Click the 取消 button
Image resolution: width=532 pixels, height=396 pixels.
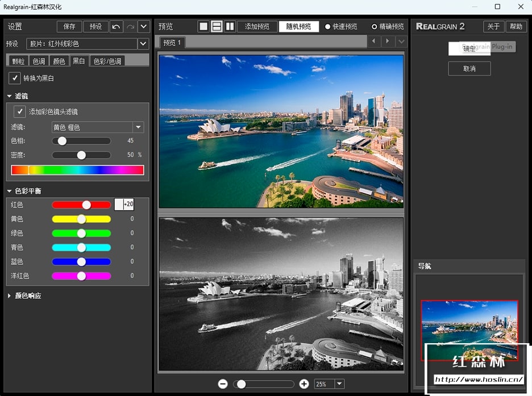[469, 69]
